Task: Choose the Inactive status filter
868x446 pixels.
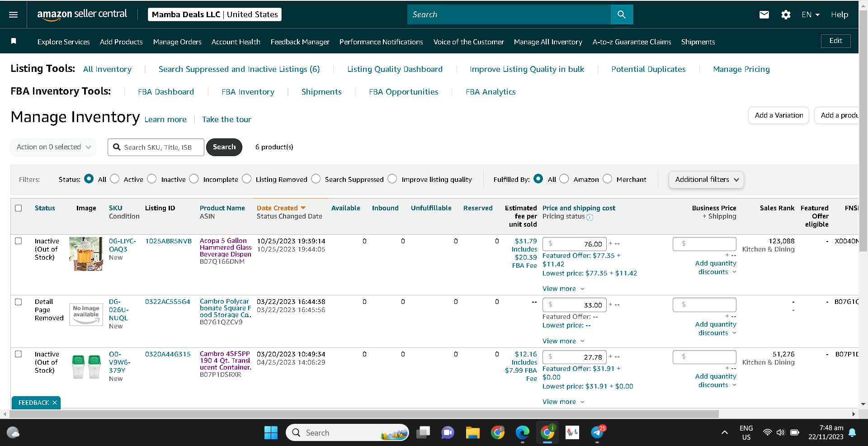Action: click(152, 179)
